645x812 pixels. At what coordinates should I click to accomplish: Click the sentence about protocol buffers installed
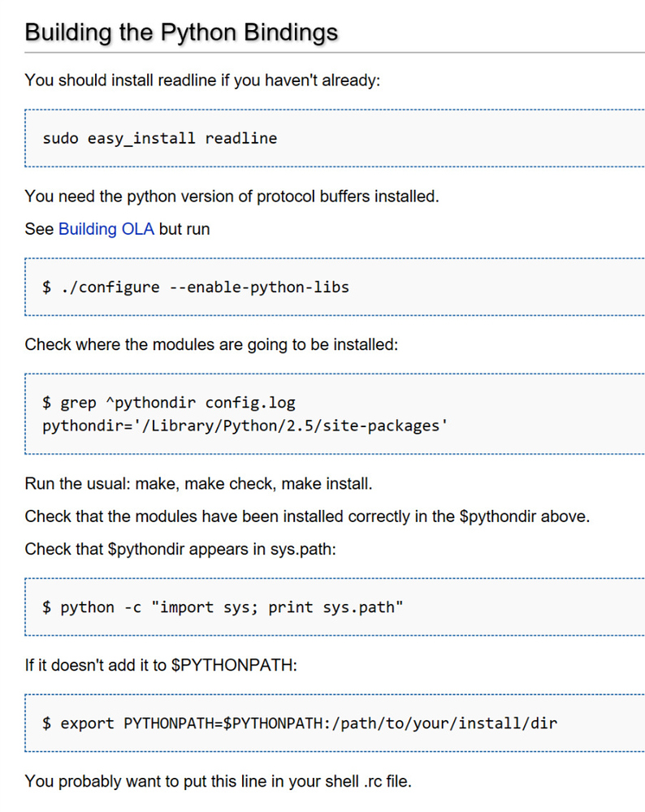(x=232, y=197)
